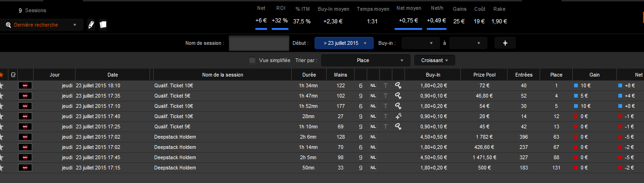The width and height of the screenshot is (644, 183).
Task: Click red Gain swatch in 17:40 row
Action: [576, 116]
